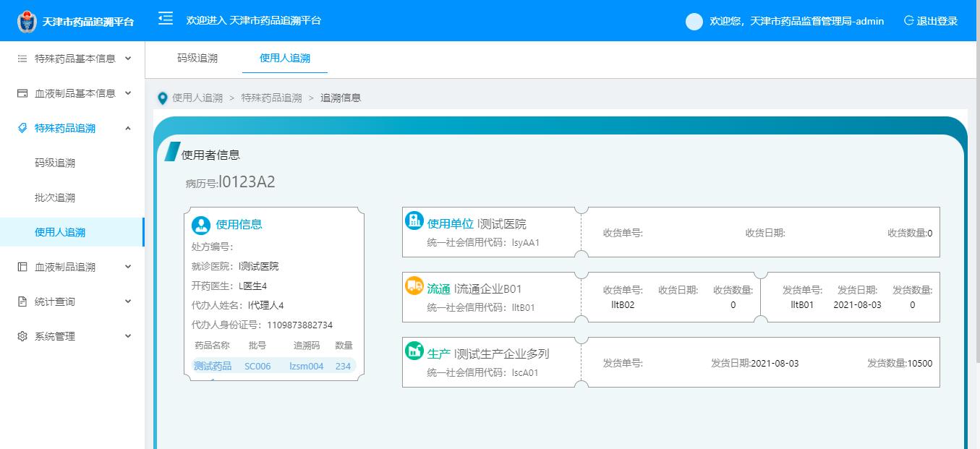
Task: Click the location pin breadcrumb icon
Action: point(163,98)
